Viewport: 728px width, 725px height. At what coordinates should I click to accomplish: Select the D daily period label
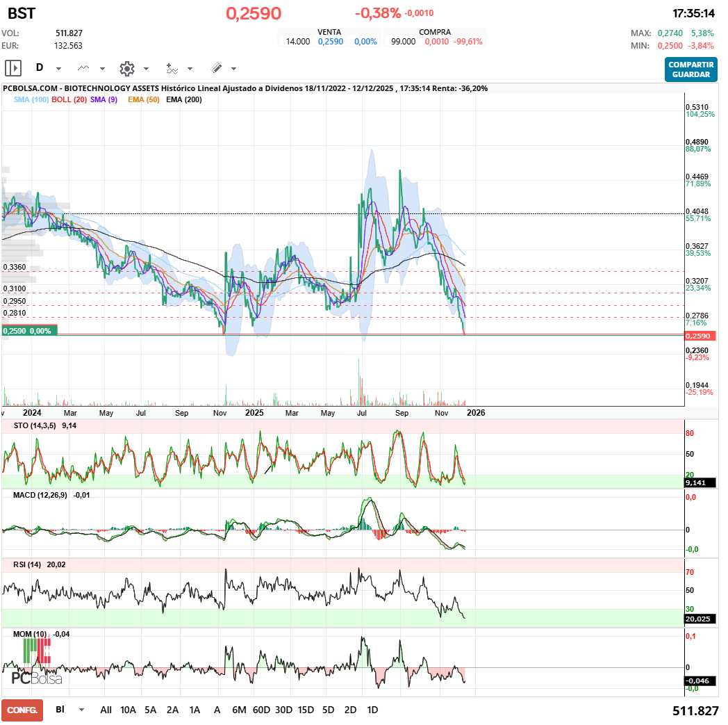tap(40, 68)
